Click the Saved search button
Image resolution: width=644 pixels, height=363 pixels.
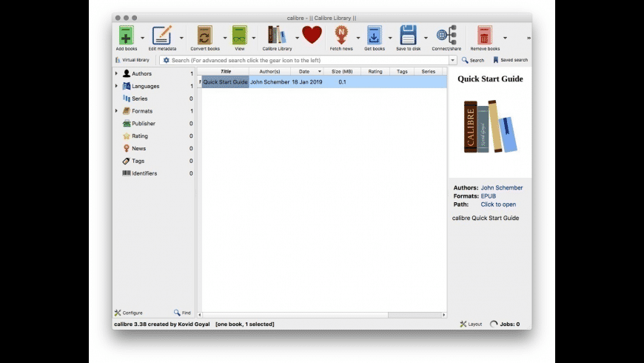pos(510,60)
